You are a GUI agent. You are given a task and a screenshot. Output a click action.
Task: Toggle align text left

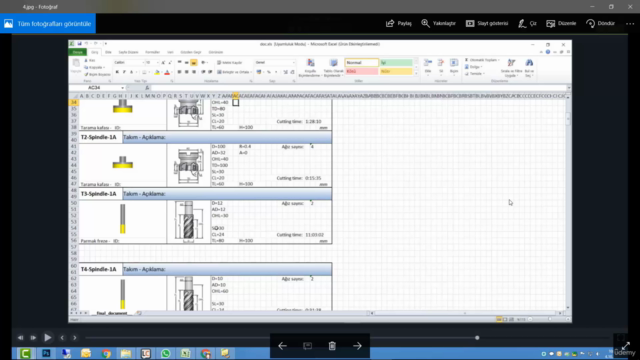[179, 72]
